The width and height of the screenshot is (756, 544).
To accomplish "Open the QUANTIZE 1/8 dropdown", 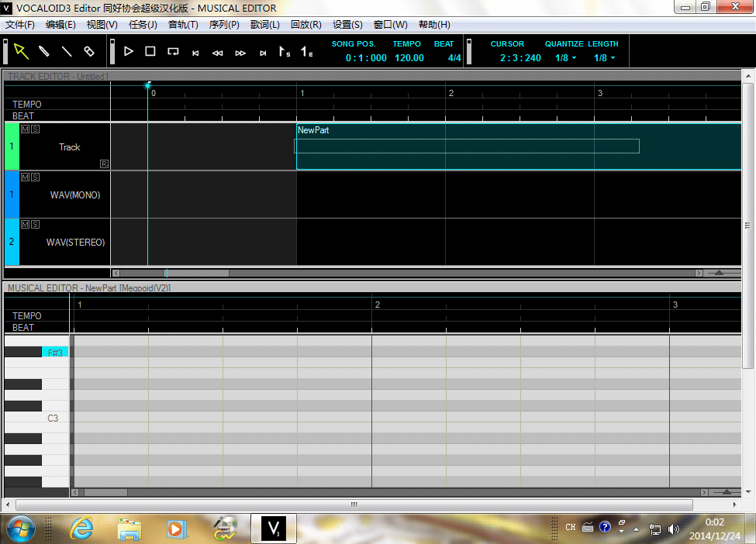I will click(x=565, y=58).
